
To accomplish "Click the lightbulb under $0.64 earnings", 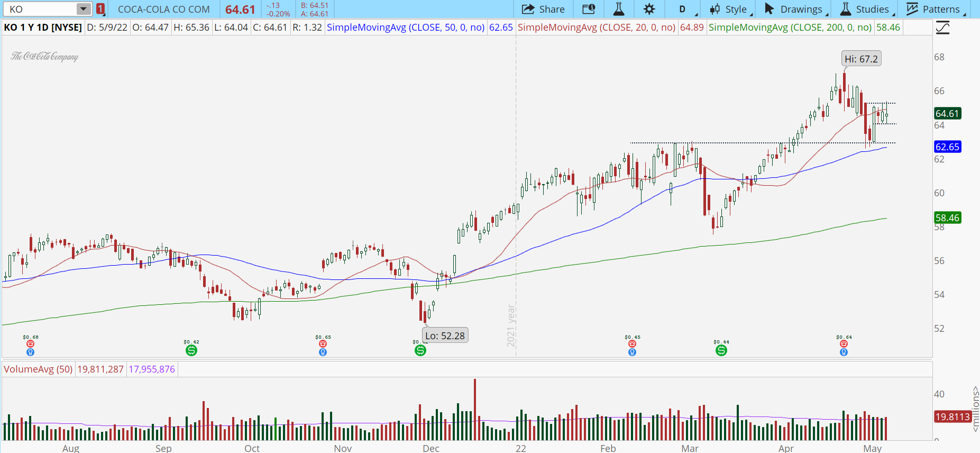I will tap(844, 352).
